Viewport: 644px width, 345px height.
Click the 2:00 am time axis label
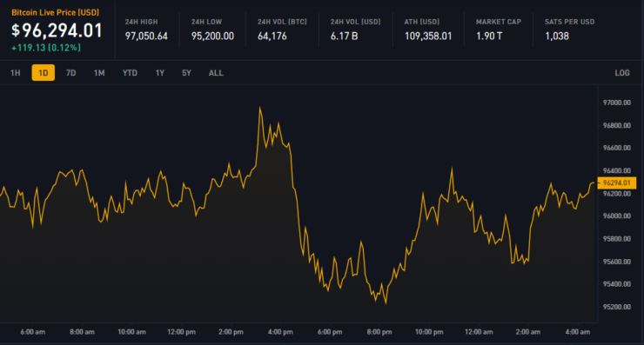tap(528, 332)
